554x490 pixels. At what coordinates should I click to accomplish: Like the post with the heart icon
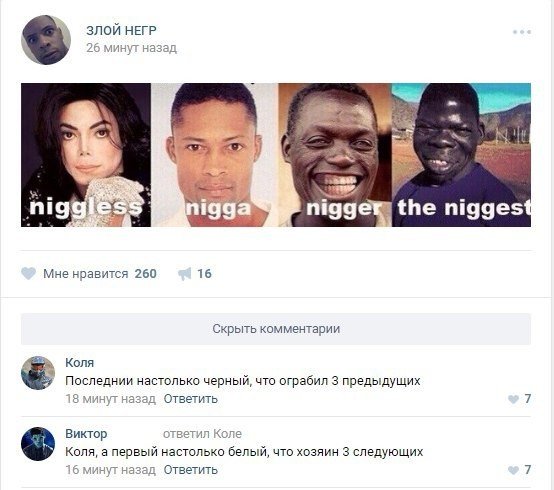(x=29, y=273)
